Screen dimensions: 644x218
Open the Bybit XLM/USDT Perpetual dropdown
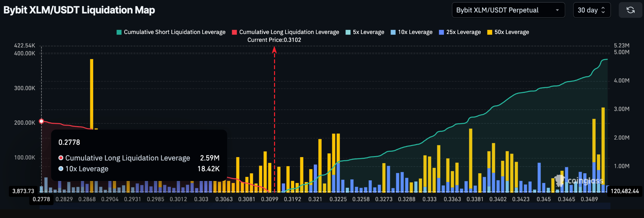tap(508, 10)
